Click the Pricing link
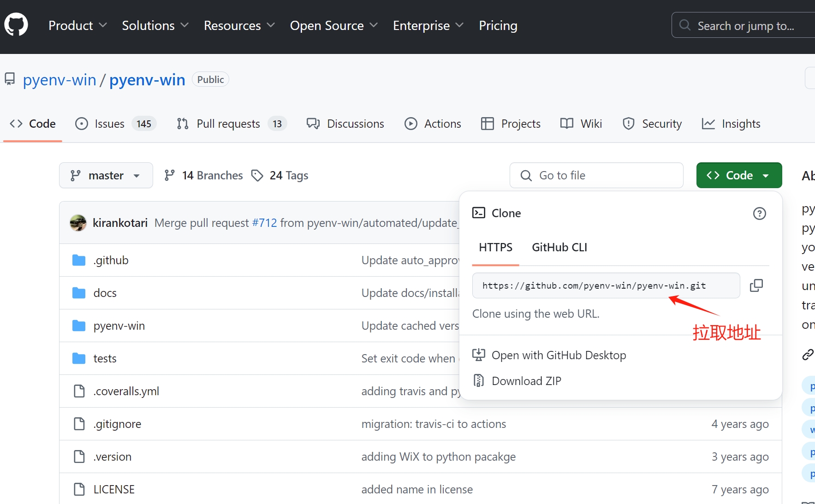 click(498, 25)
